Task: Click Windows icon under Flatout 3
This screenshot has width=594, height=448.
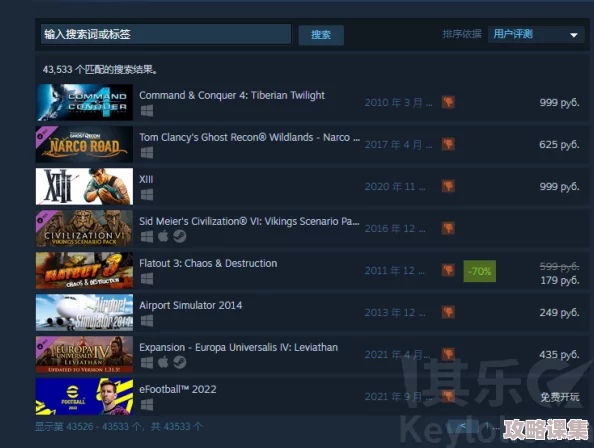Action: (x=147, y=279)
